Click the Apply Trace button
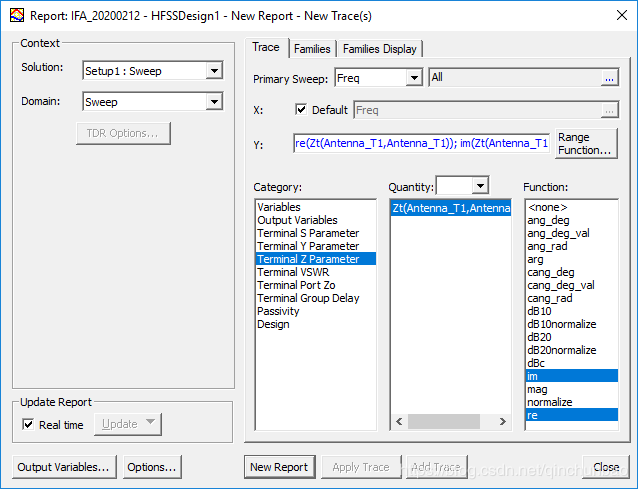638x489 pixels. click(361, 467)
